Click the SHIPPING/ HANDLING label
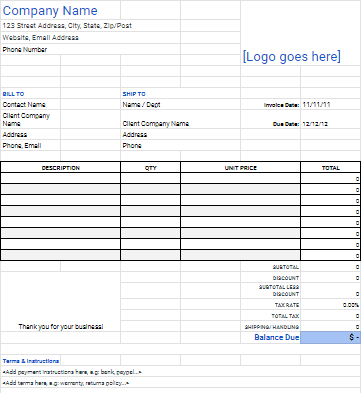Image resolution: width=361 pixels, height=393 pixels. point(272,327)
